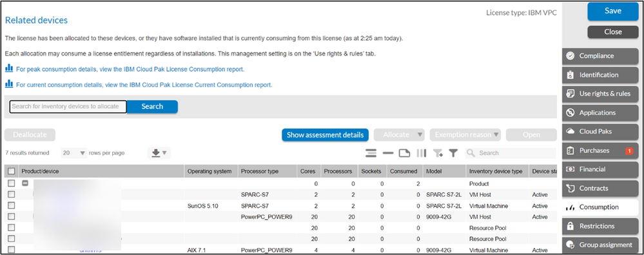Click Show assessment details button
The image size is (644, 255).
pyautogui.click(x=325, y=135)
